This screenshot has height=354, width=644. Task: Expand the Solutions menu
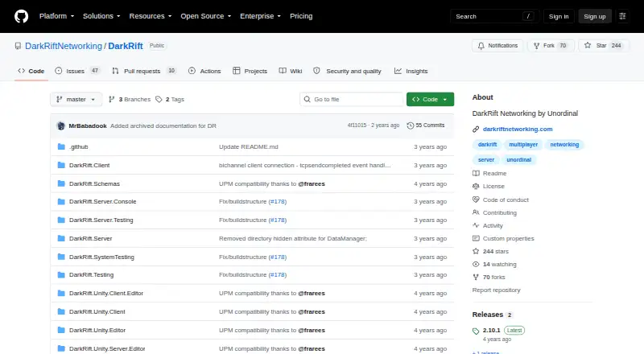[101, 16]
